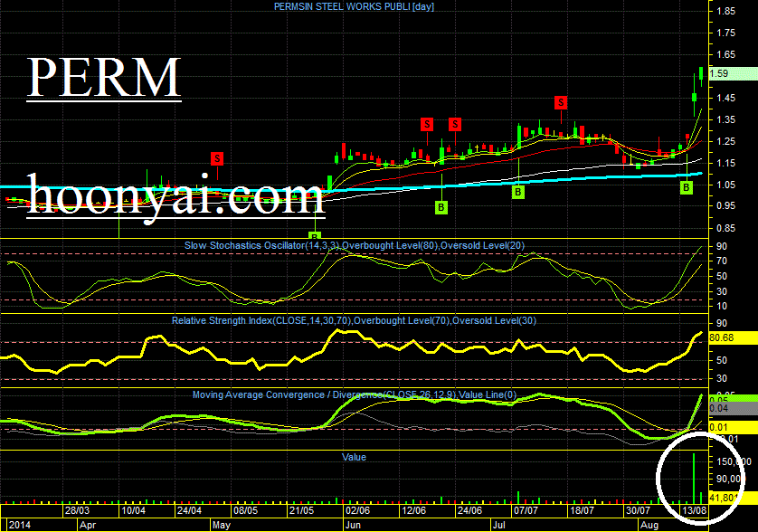
Task: Click the 10 level on stochastics axis
Action: 722,306
